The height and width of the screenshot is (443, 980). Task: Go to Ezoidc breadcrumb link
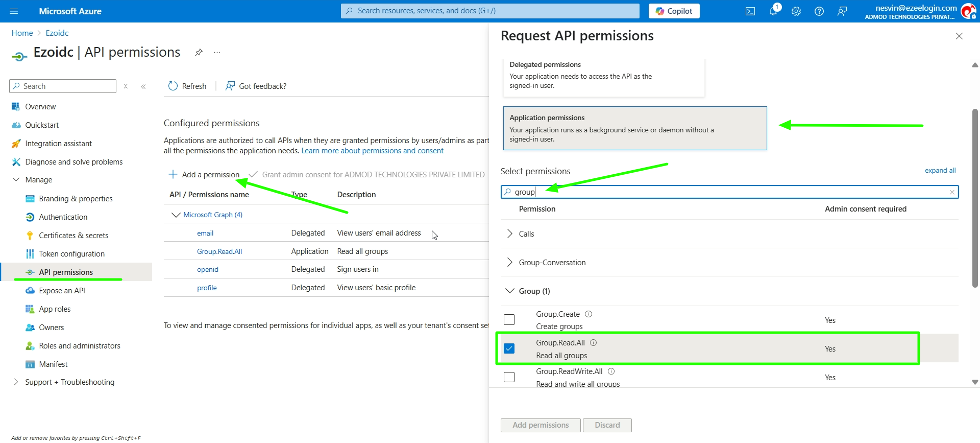[x=57, y=33]
